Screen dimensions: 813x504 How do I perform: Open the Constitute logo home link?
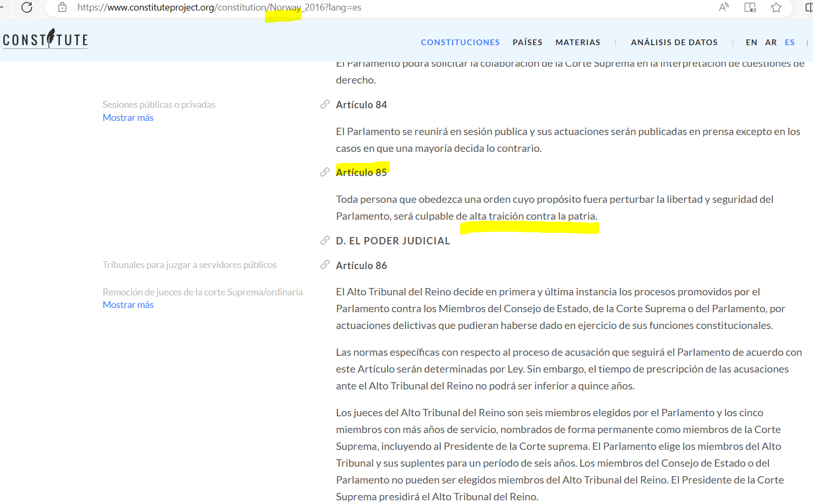45,39
